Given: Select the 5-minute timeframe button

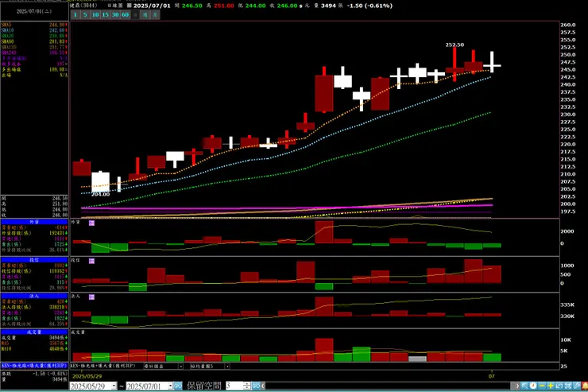Looking at the screenshot, I should [85, 14].
